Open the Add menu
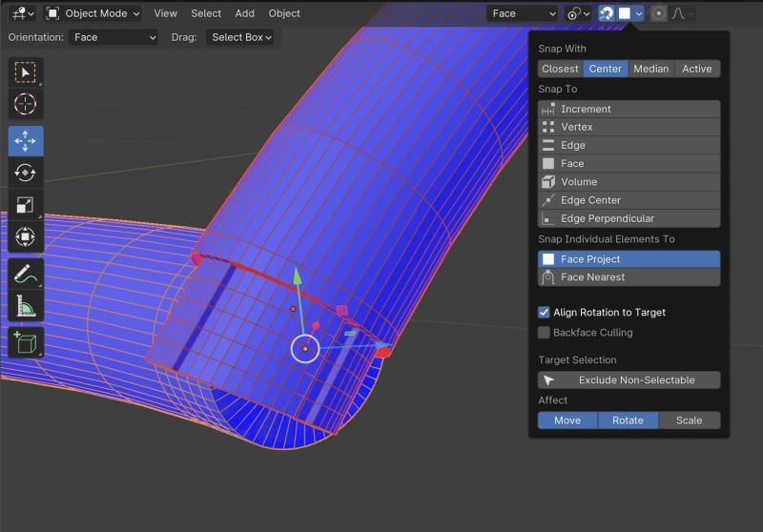Viewport: 763px width, 532px height. [245, 13]
